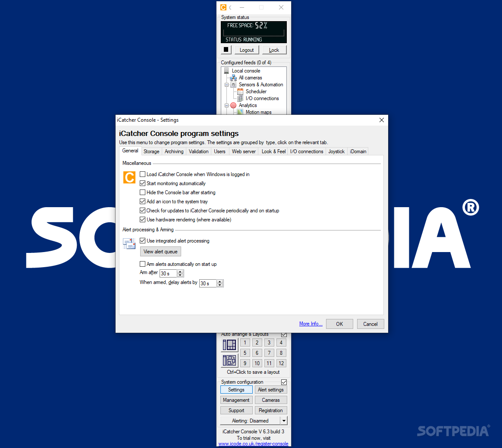Open the More Info... link
This screenshot has height=448, width=502.
[311, 324]
